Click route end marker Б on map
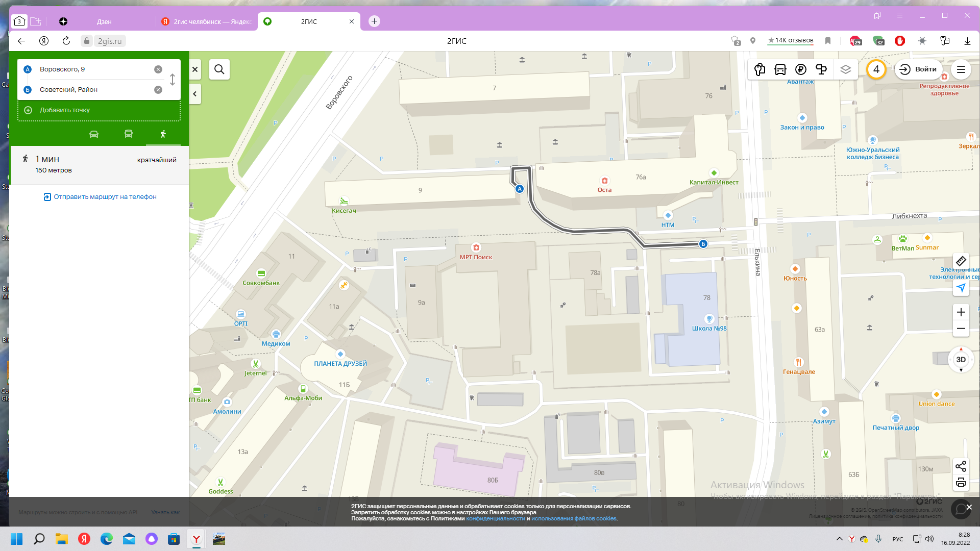Screen dimensions: 980x551 click(x=703, y=244)
